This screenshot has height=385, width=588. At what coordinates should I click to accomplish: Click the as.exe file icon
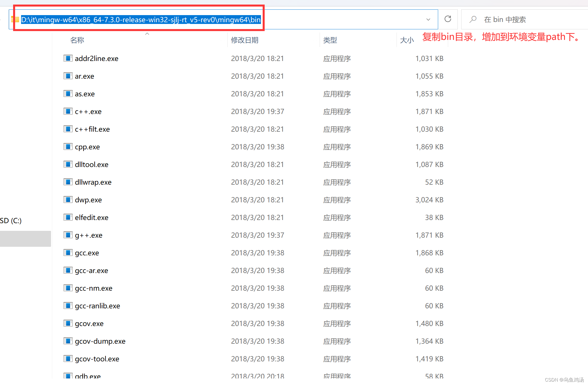[x=68, y=93]
